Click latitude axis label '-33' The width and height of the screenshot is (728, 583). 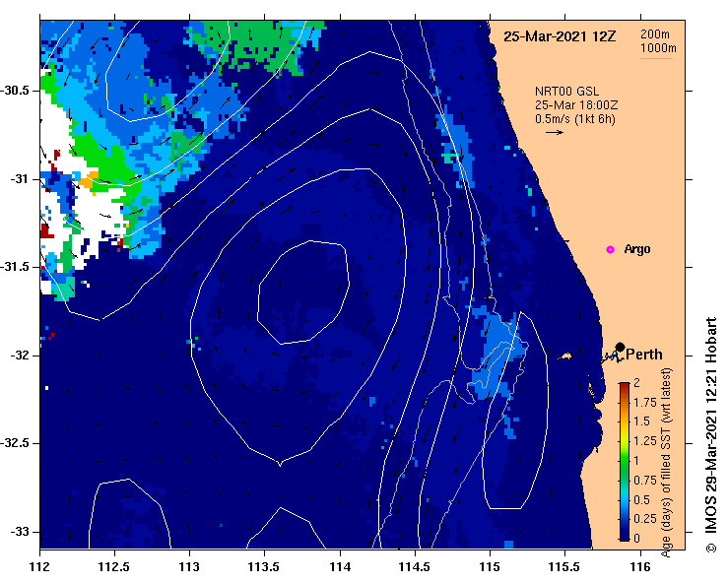point(20,532)
